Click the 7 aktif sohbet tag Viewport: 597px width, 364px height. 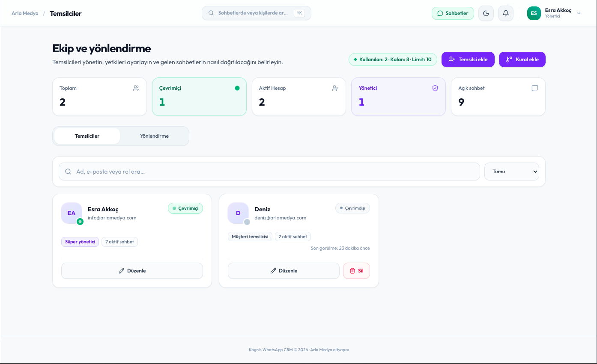(119, 242)
